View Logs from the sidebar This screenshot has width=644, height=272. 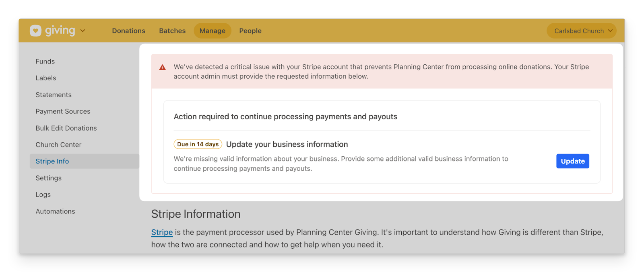tap(43, 194)
